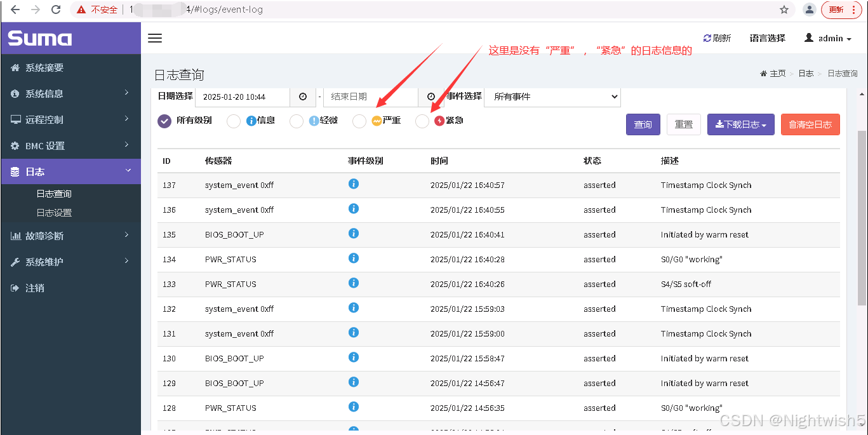
Task: Click the clock icon beside start date
Action: [303, 97]
